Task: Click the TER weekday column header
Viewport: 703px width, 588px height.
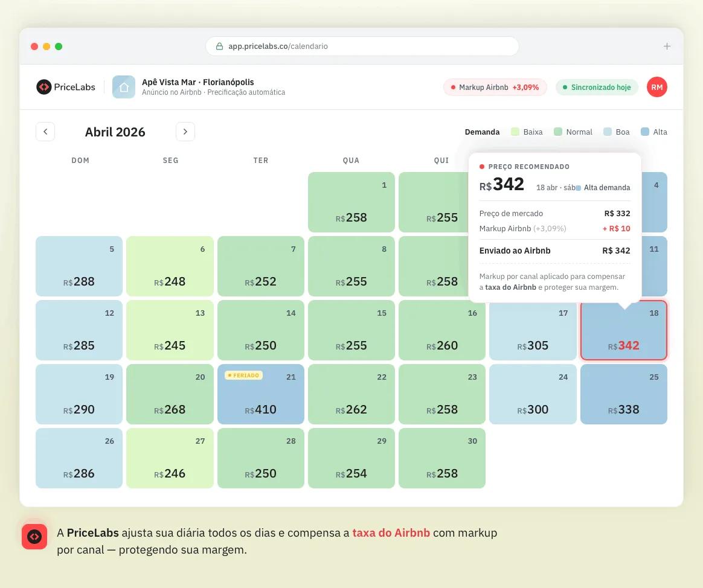Action: 260,161
